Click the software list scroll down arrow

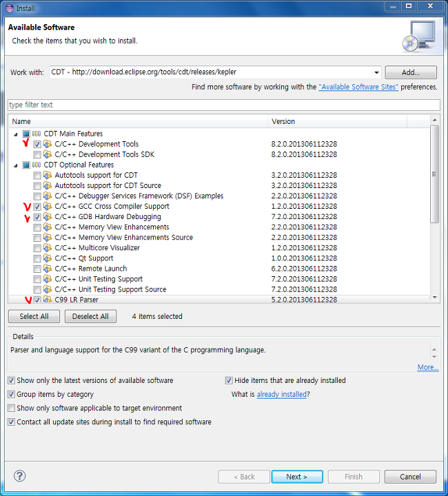pyautogui.click(x=435, y=298)
